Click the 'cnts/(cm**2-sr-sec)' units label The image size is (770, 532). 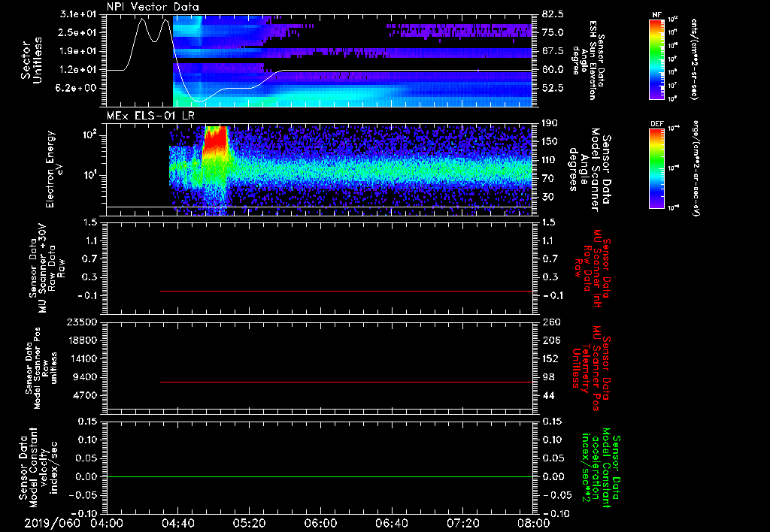tap(694, 59)
